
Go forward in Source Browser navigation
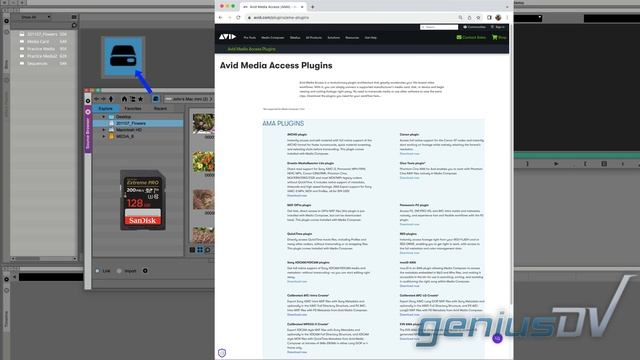click(x=103, y=99)
